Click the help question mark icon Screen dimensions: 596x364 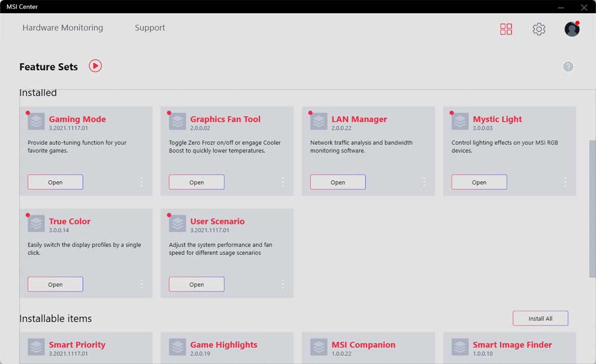click(x=568, y=67)
